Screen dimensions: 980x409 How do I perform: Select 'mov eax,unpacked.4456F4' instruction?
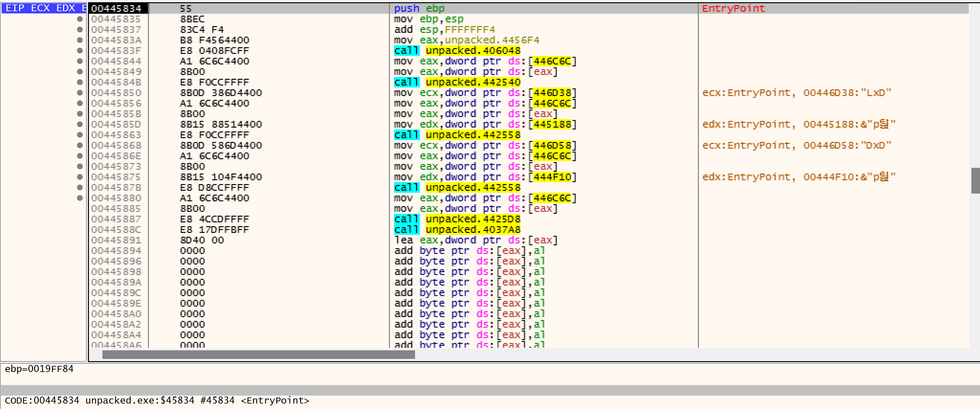tap(467, 40)
